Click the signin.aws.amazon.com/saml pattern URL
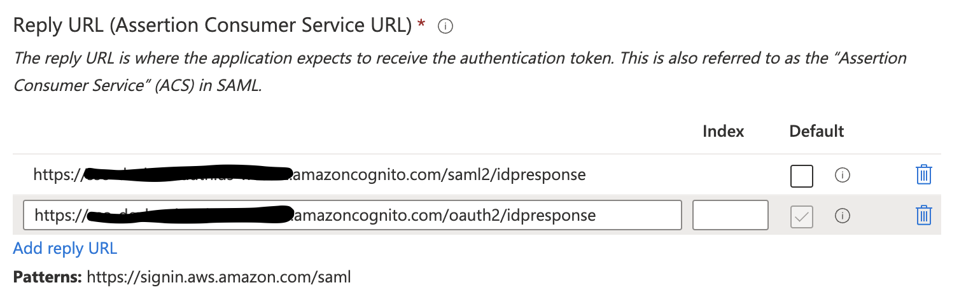 [x=218, y=277]
